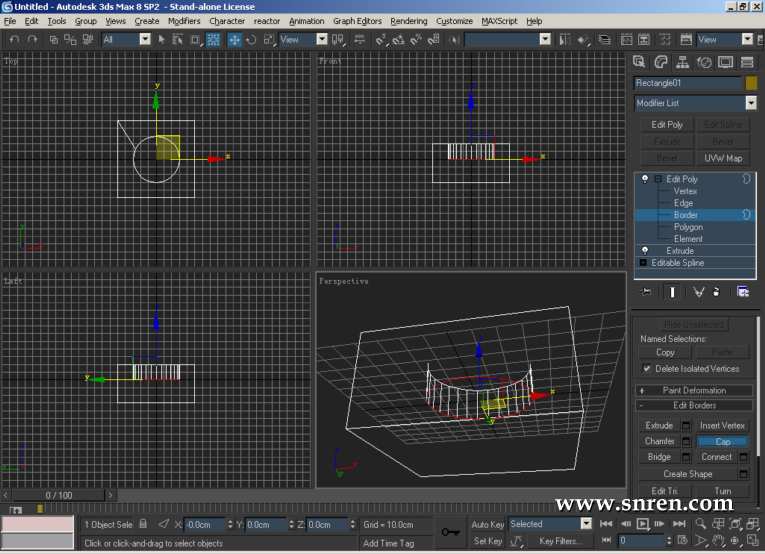Open Bridge settings box in Edit Borders
Screen dimensions: 765x554
click(x=686, y=457)
